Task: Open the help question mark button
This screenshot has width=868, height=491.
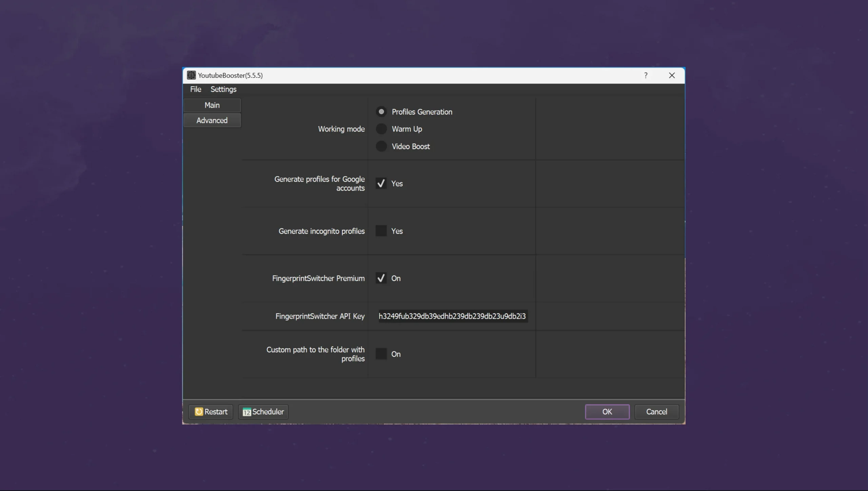Action: click(x=646, y=75)
